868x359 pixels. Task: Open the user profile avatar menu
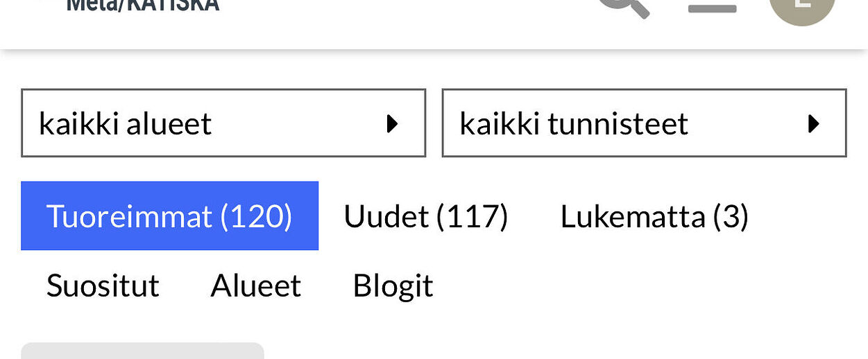click(x=801, y=7)
